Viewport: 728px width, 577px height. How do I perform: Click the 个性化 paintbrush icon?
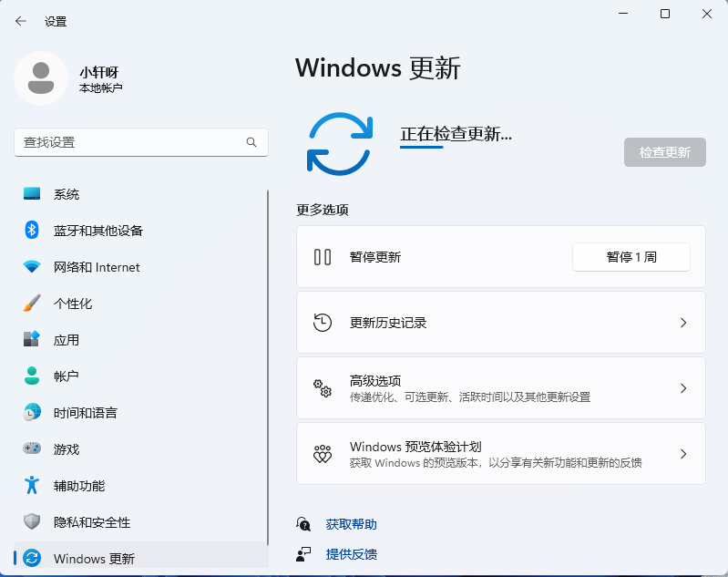click(32, 303)
